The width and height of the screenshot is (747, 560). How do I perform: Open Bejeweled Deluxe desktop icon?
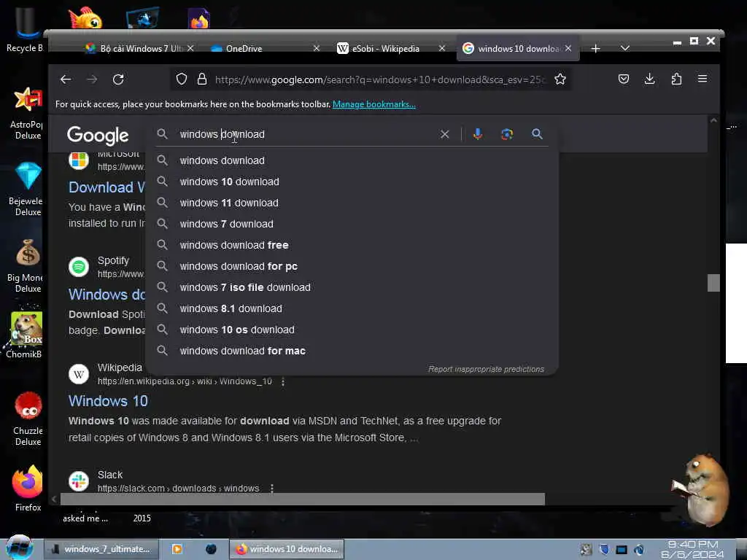[x=27, y=190]
